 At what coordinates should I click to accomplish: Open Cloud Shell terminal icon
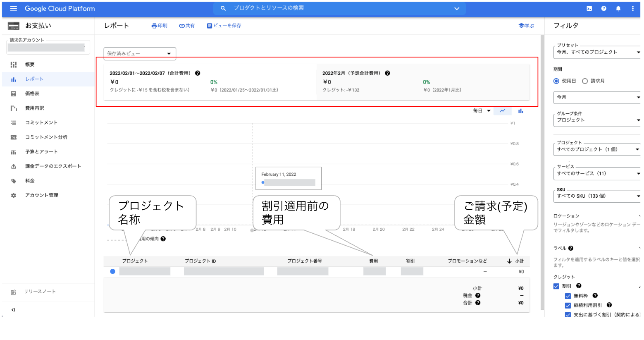click(x=589, y=8)
